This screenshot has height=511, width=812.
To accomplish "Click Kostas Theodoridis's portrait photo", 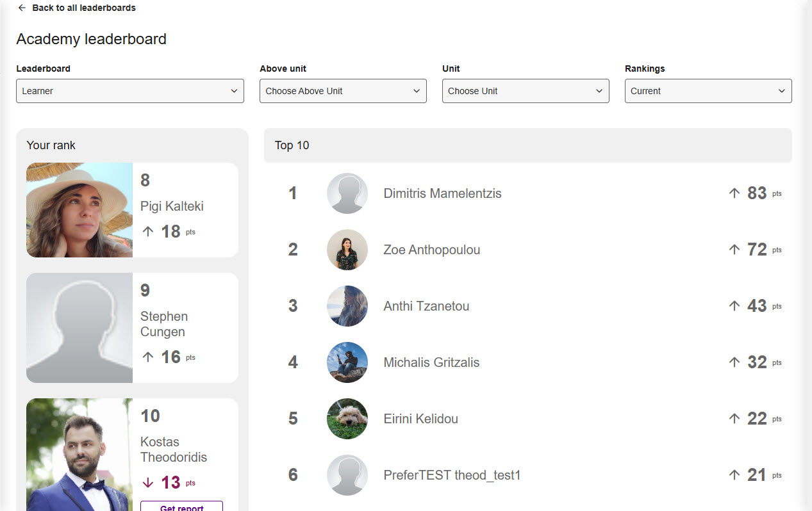I will [x=79, y=455].
